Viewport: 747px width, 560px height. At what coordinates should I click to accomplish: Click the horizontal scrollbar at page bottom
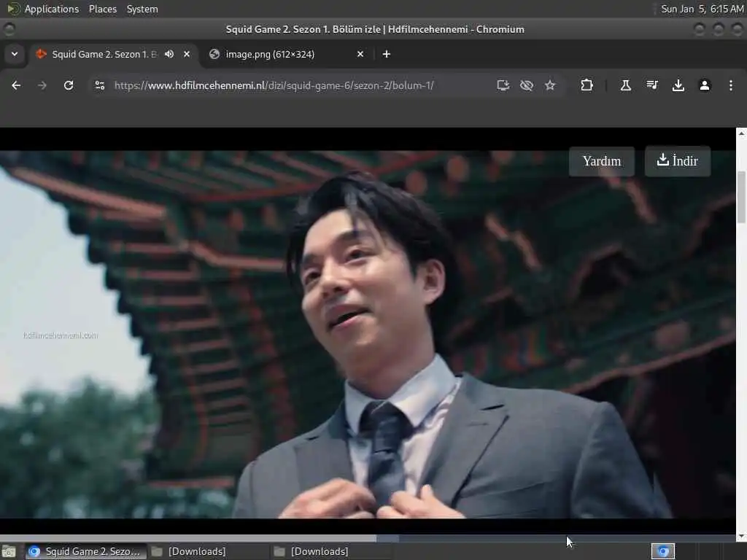click(368, 538)
